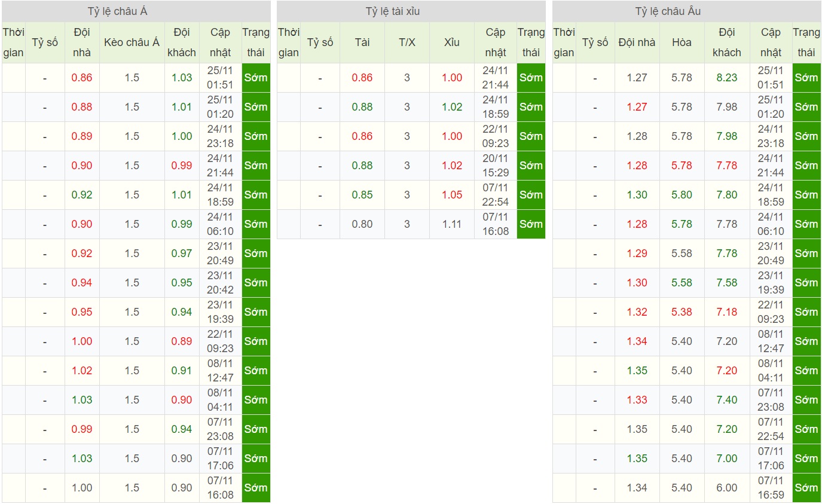Click European table timestamp 24/11 23:18
822x504 pixels.
click(771, 136)
